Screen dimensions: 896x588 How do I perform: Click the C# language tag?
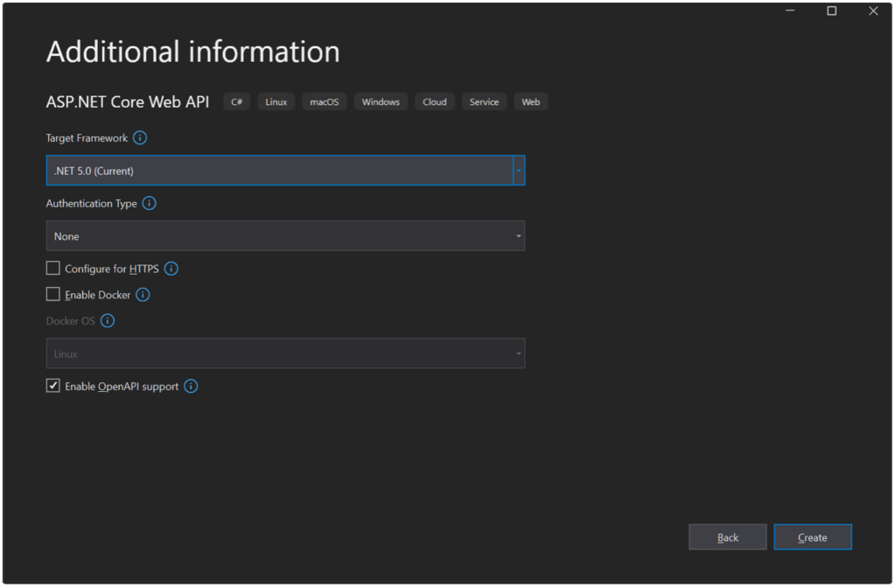[x=236, y=102]
